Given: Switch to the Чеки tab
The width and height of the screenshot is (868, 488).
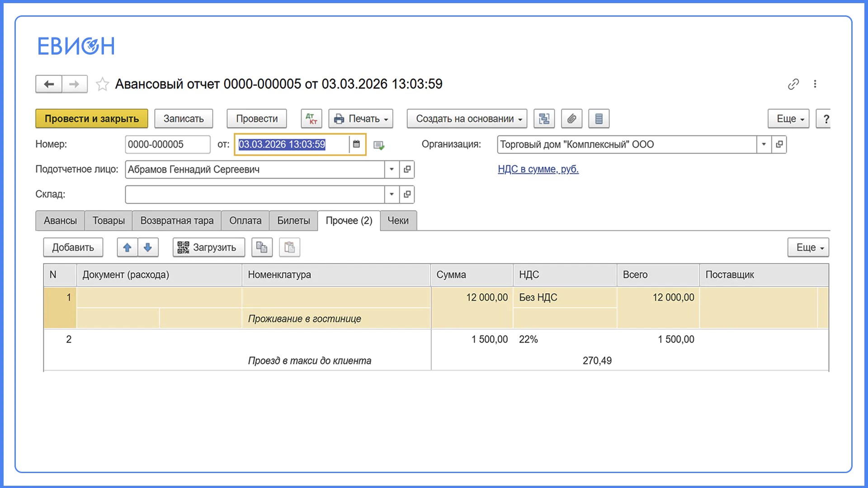Looking at the screenshot, I should pos(398,221).
